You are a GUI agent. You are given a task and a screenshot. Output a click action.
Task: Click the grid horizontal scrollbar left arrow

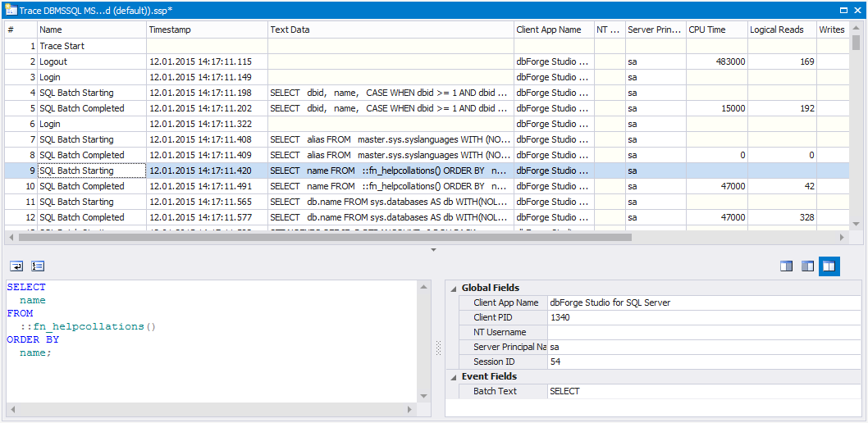[x=12, y=237]
